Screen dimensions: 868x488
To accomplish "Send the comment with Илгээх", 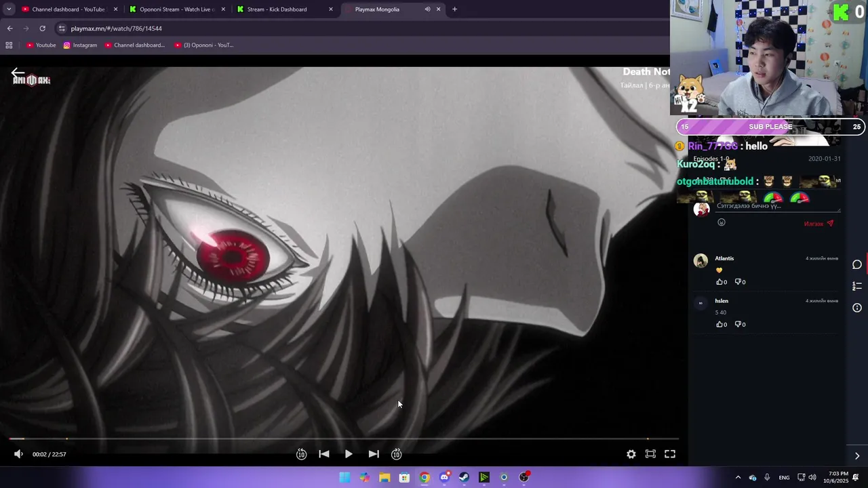I will (x=818, y=224).
